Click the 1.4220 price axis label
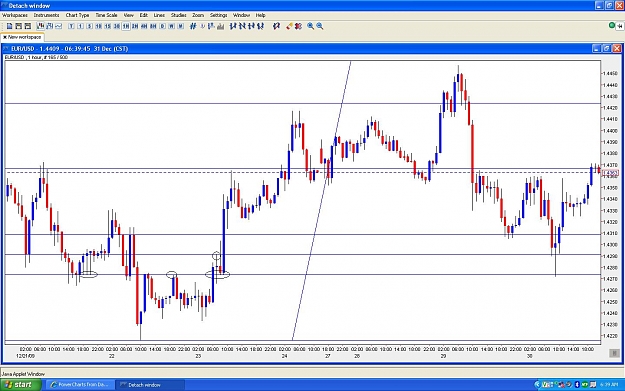 [610, 336]
